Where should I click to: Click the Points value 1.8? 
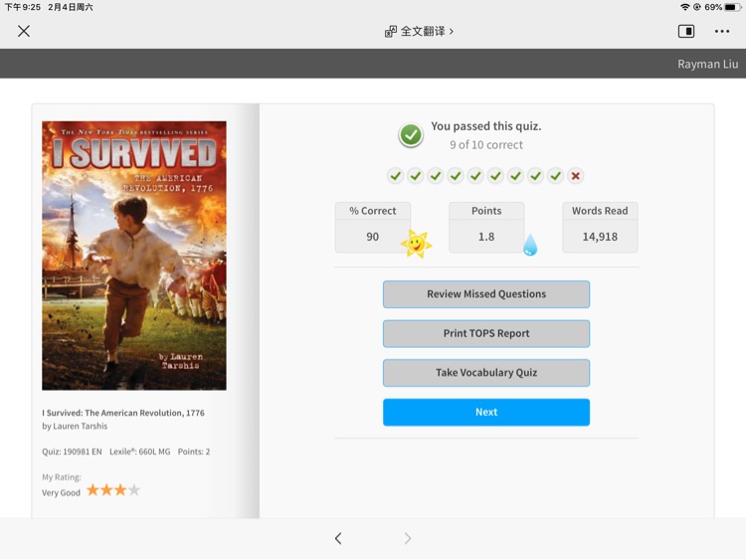[x=486, y=237]
